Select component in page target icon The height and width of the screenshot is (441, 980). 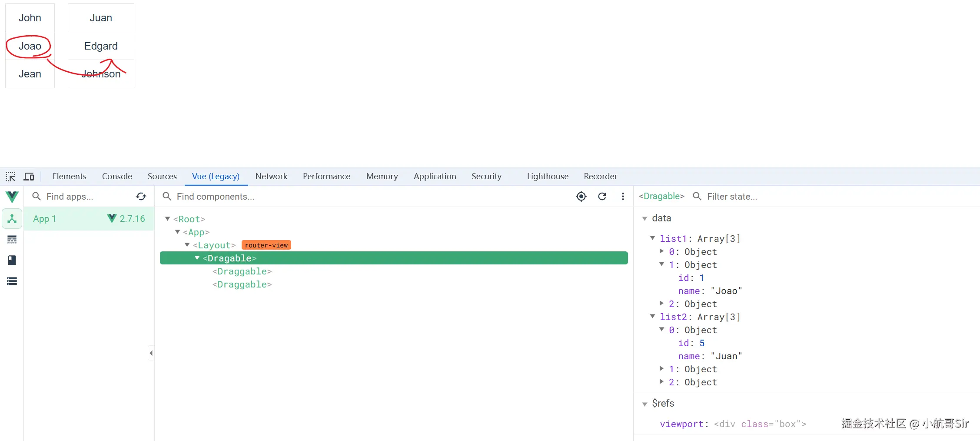(x=581, y=197)
